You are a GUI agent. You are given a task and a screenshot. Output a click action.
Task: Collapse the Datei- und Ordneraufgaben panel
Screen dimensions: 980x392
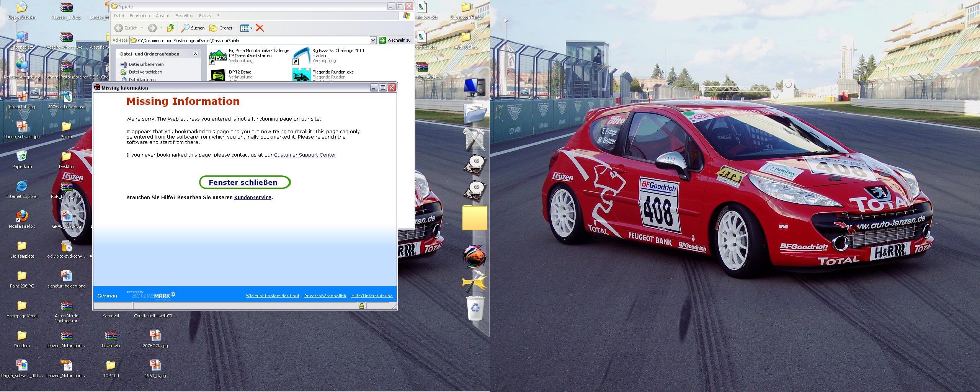195,54
